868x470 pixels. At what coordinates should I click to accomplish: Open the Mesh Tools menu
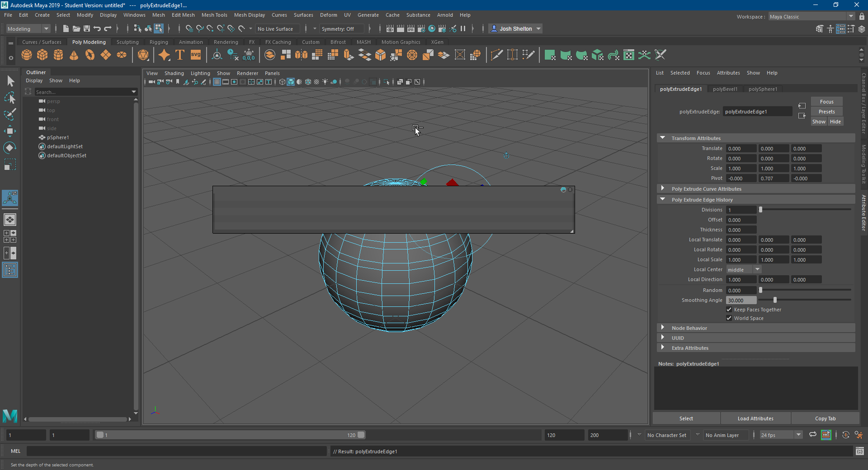click(x=214, y=15)
